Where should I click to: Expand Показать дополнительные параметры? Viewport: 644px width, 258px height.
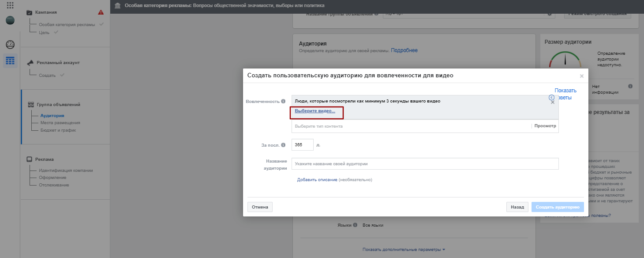(x=404, y=250)
